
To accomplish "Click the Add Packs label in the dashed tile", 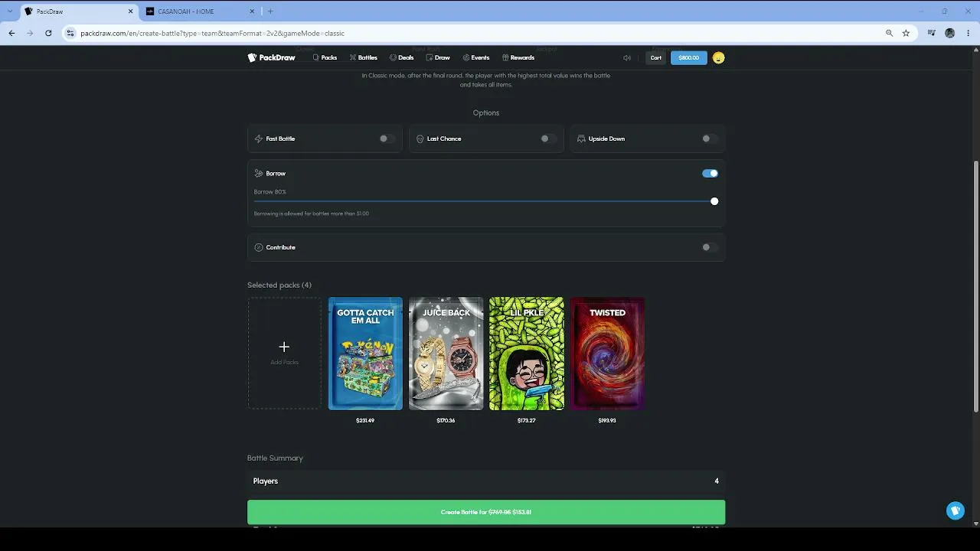I will click(x=284, y=362).
